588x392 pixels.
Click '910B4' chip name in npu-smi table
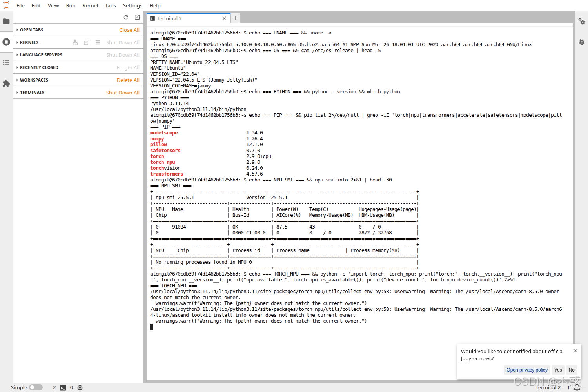pos(179,227)
